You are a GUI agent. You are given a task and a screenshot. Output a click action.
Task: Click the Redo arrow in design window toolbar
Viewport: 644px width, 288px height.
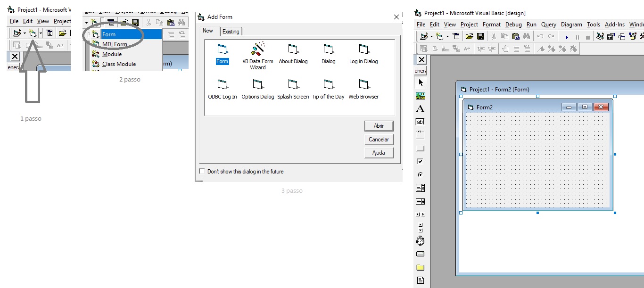tap(551, 36)
